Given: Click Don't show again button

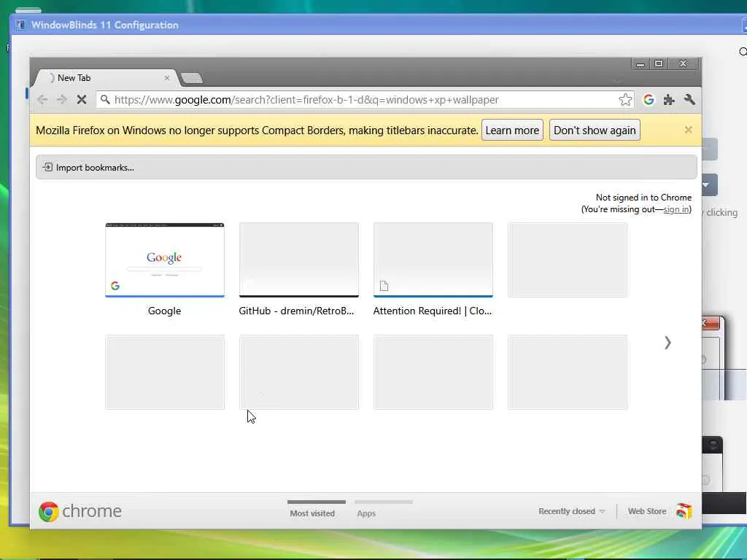Looking at the screenshot, I should pyautogui.click(x=595, y=130).
